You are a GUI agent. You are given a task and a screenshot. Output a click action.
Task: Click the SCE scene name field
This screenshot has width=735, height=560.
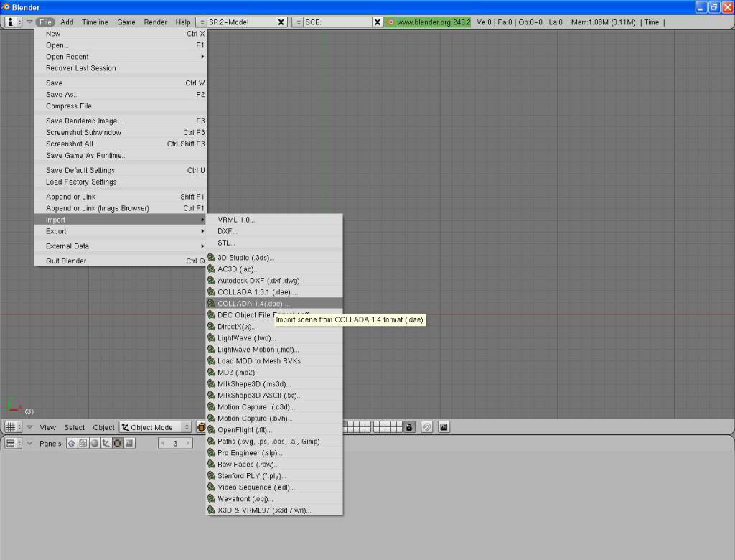tap(337, 22)
